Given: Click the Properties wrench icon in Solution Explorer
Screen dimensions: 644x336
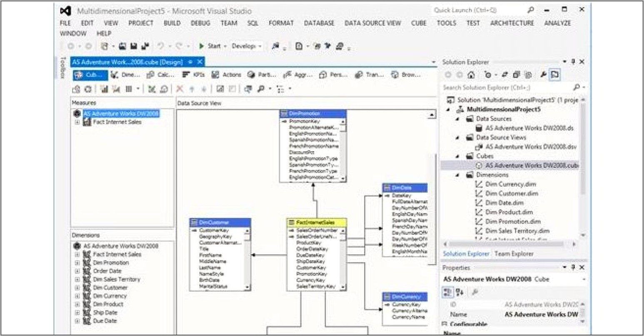Looking at the screenshot, I should 543,75.
